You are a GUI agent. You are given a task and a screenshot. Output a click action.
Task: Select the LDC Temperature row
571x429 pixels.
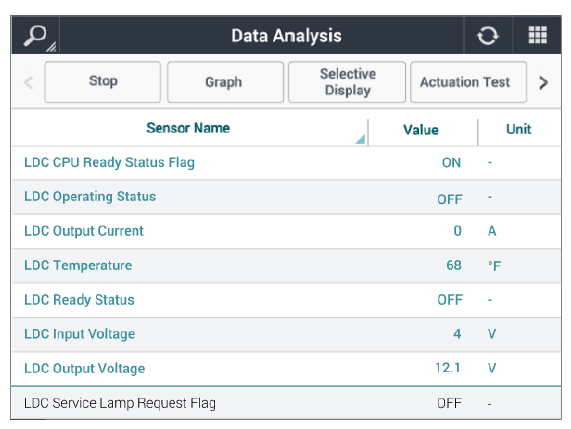[286, 266]
